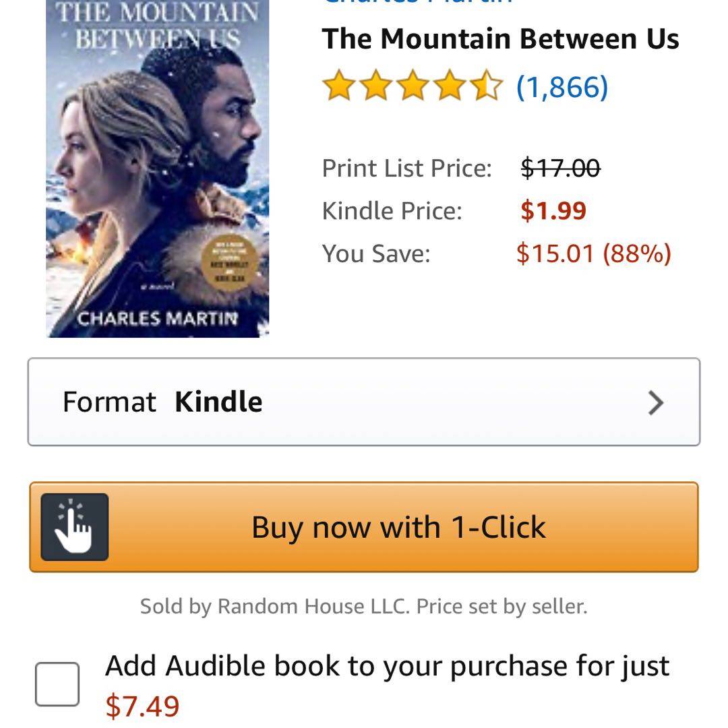Click the first gold rating star
Image resolution: width=728 pixels, height=728 pixels.
tap(339, 88)
